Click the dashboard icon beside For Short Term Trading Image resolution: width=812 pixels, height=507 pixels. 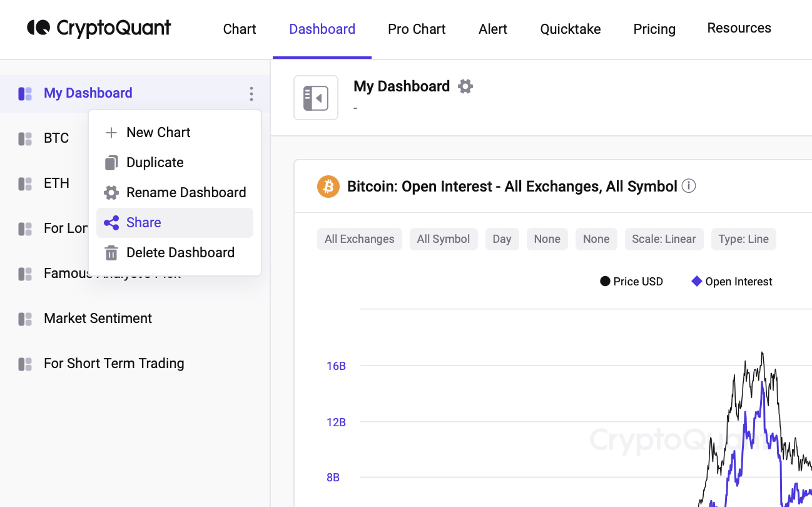coord(25,364)
